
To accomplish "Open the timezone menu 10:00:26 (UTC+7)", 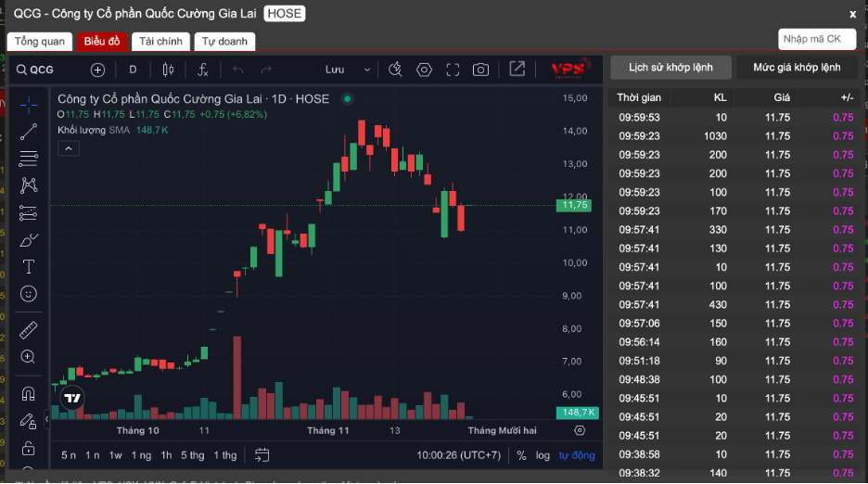I will tap(458, 455).
